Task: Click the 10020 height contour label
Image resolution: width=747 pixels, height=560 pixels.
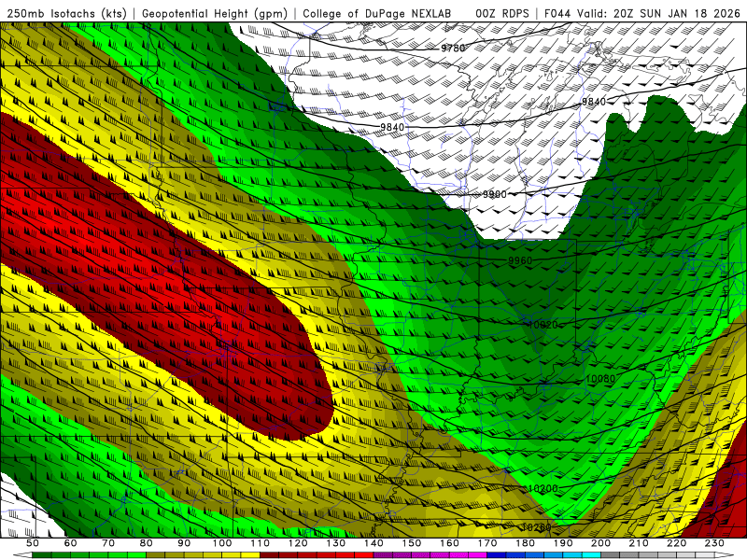Action: point(543,325)
